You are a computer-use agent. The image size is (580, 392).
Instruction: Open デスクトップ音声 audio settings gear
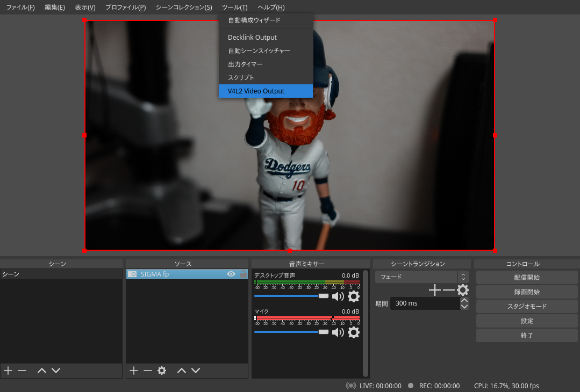(354, 296)
